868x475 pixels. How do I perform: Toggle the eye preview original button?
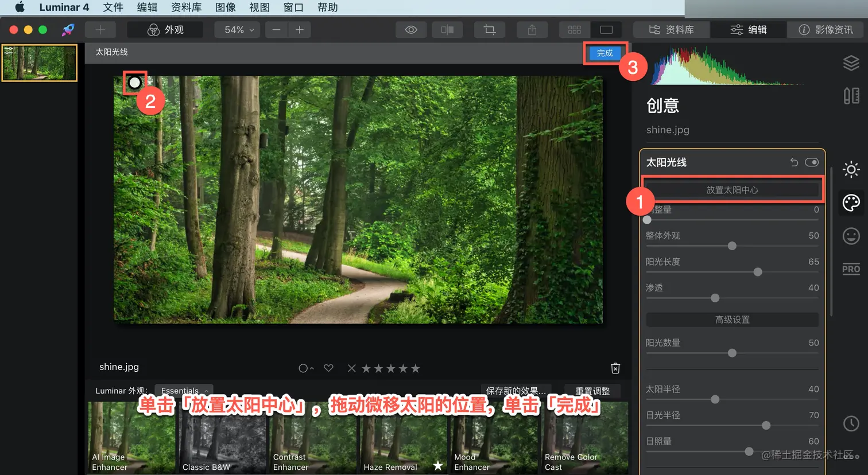coord(411,30)
